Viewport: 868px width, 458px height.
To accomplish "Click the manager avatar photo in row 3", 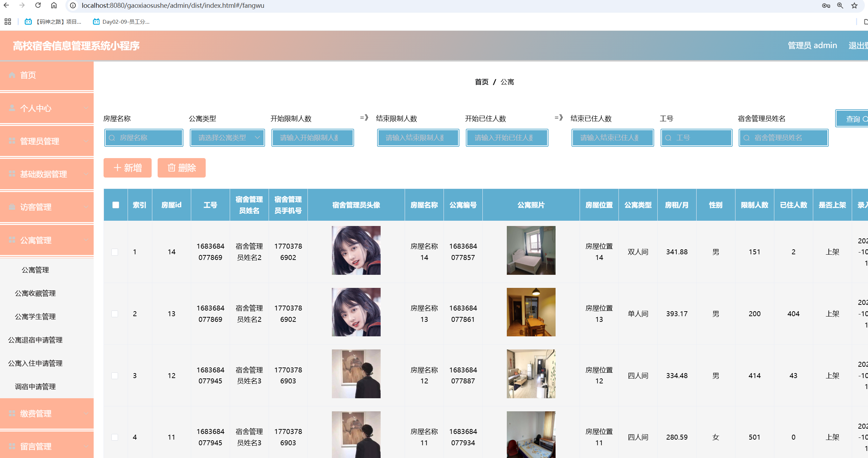I will (x=356, y=374).
